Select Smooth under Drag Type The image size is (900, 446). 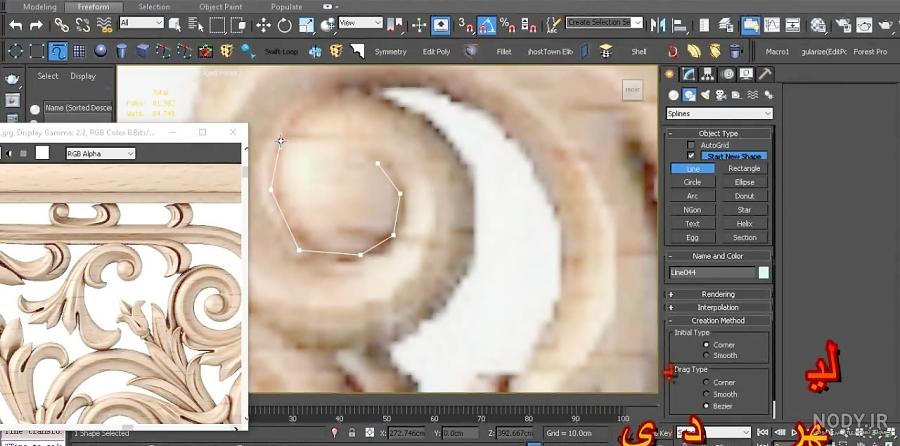[707, 394]
